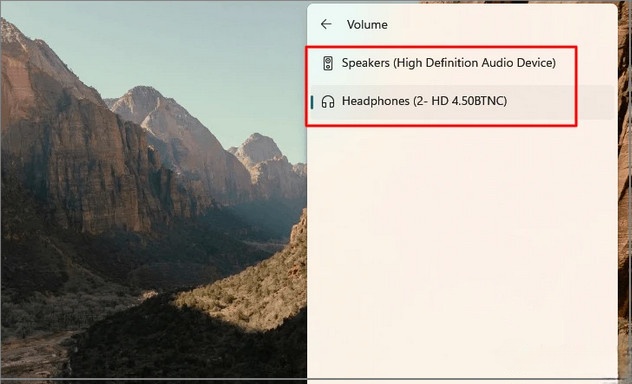Select Headphones (2- HD 4.50BTNC)
Image resolution: width=632 pixels, height=384 pixels.
462,102
